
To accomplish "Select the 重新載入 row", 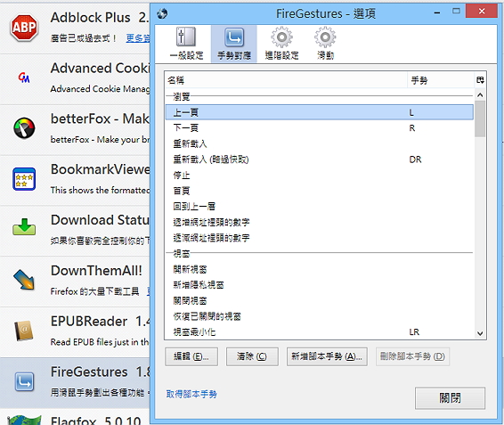I will pos(319,143).
